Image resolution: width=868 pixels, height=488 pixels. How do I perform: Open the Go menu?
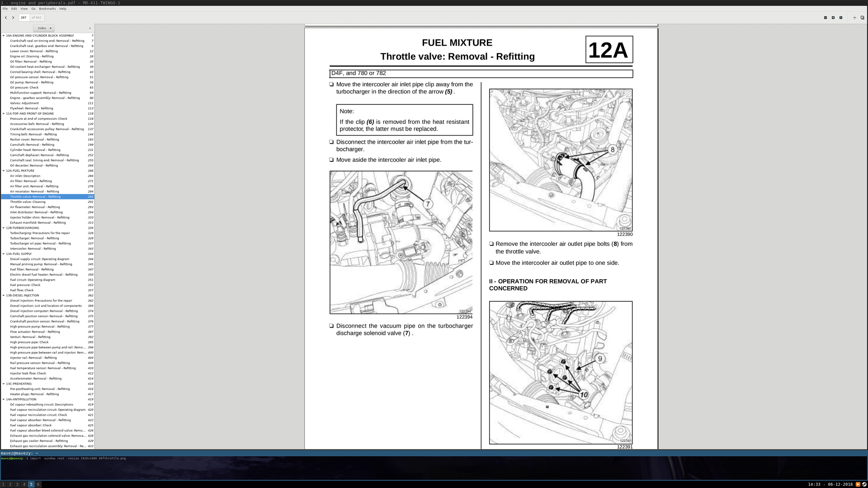33,9
